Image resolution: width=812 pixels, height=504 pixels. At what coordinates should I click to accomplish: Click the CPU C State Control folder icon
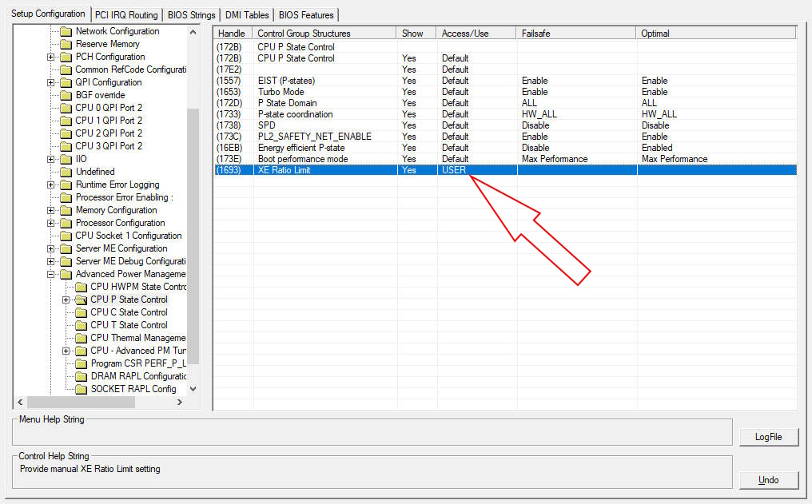point(81,312)
